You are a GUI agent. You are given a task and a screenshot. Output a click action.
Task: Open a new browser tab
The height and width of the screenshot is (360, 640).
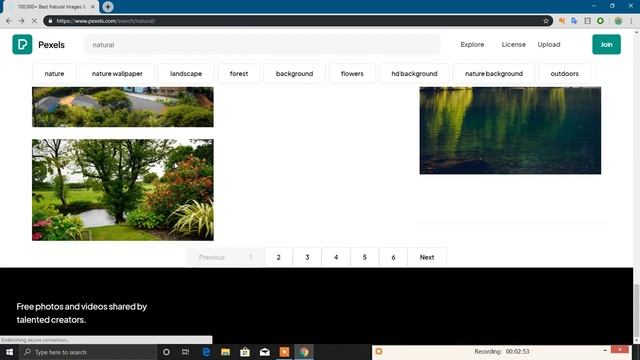pos(108,7)
